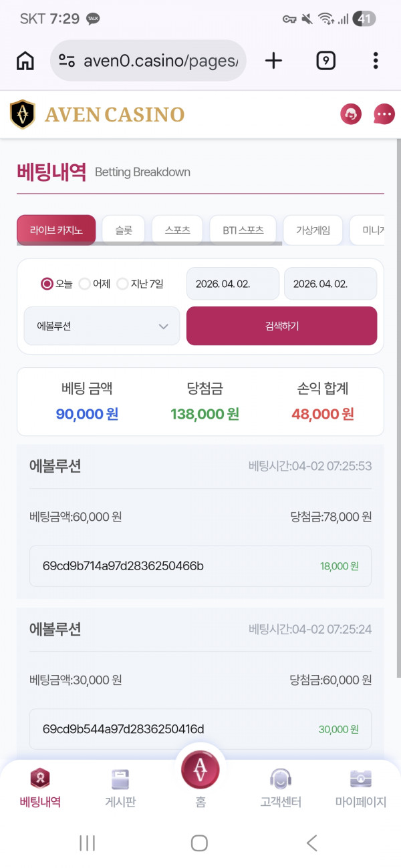
Task: Open the customer support chat icon
Action: [x=350, y=114]
